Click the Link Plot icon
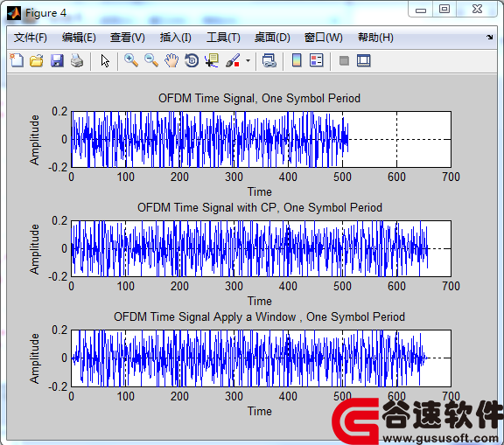The height and width of the screenshot is (445, 504). click(269, 60)
